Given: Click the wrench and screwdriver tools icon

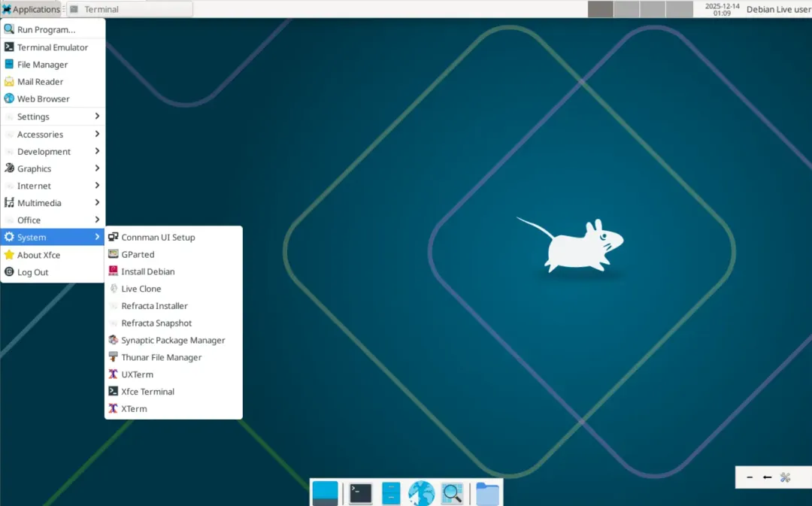Looking at the screenshot, I should tap(785, 477).
